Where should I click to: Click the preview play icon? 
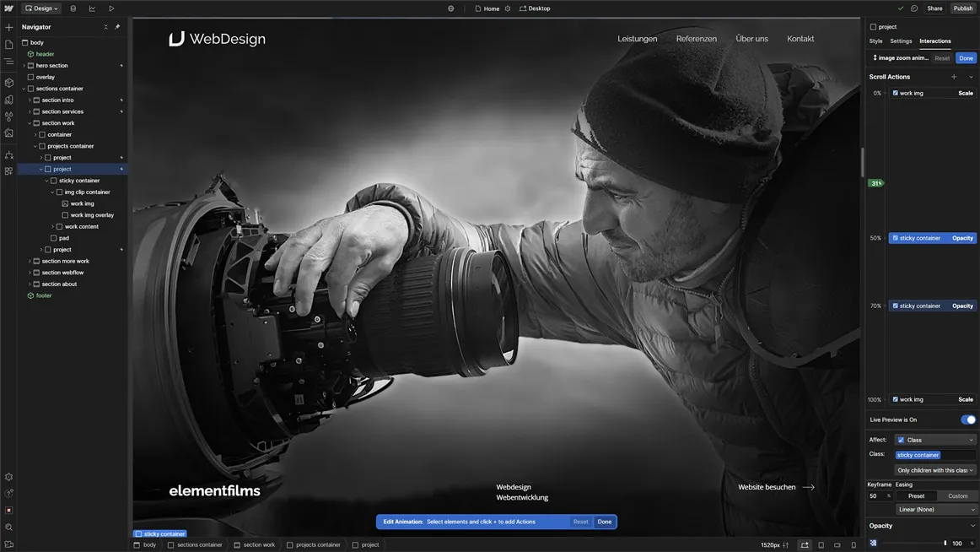click(111, 8)
